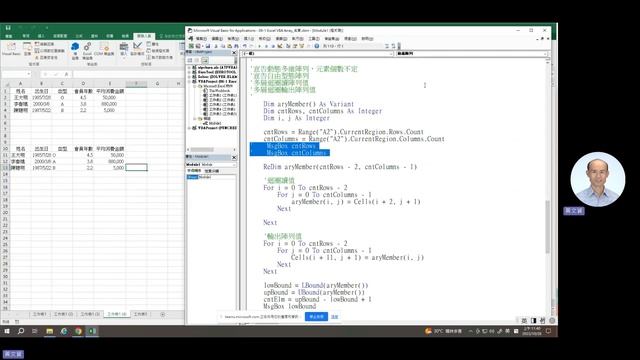Viewport: 640px width, 360px height.
Task: Open the Macros list in Excel ribbon
Action: [27, 48]
